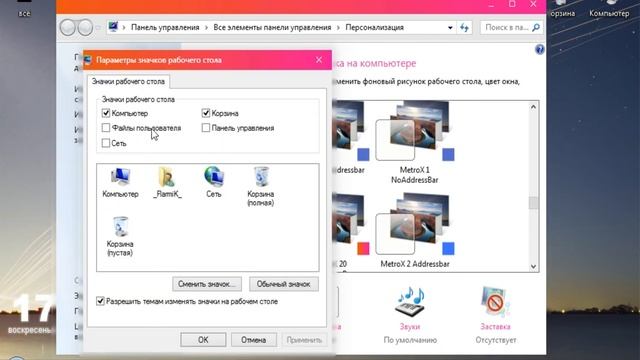Select the Сеть globe icon in list
This screenshot has height=360, width=640.
213,182
